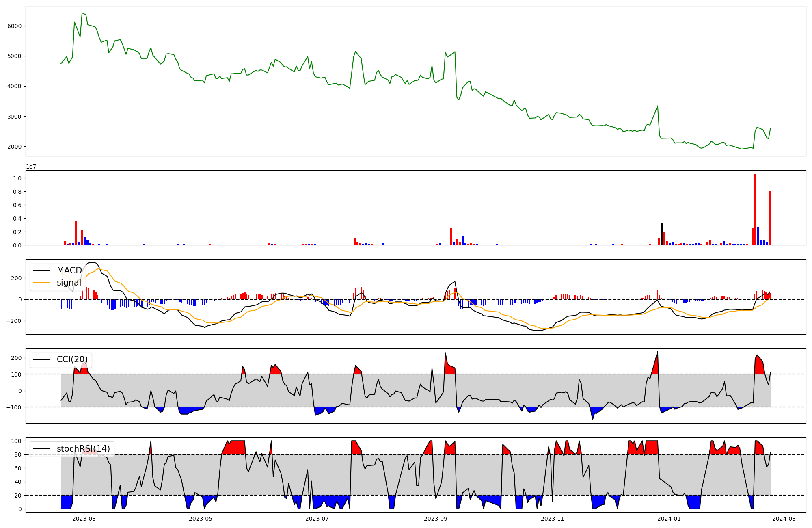
Task: Click the 6000 price axis tick label
Action: pyautogui.click(x=15, y=26)
